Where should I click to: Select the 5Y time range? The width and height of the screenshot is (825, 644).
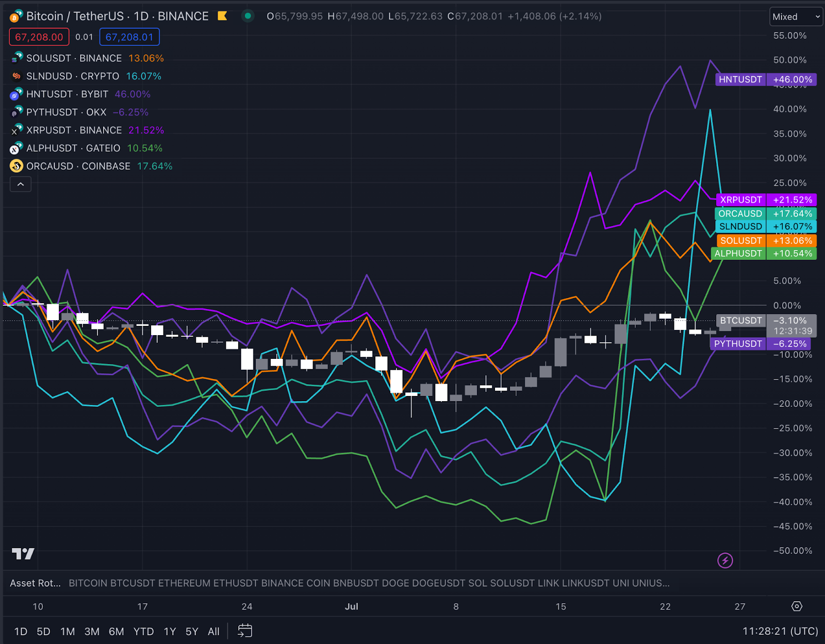[x=192, y=631]
